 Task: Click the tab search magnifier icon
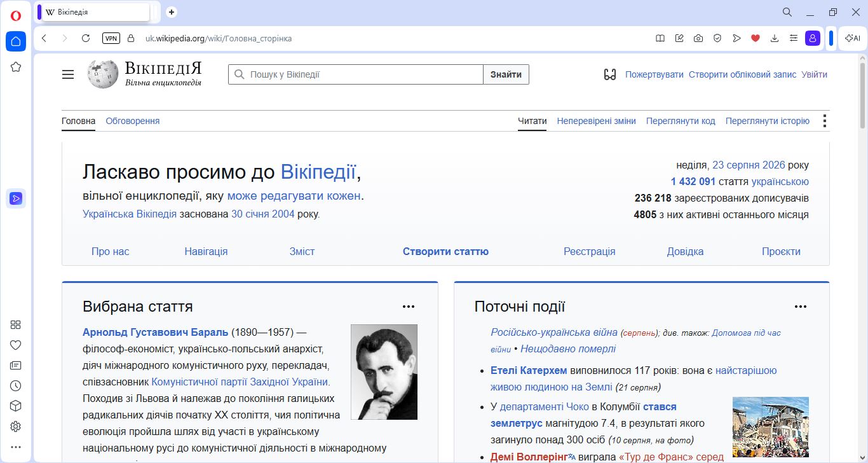click(x=787, y=12)
